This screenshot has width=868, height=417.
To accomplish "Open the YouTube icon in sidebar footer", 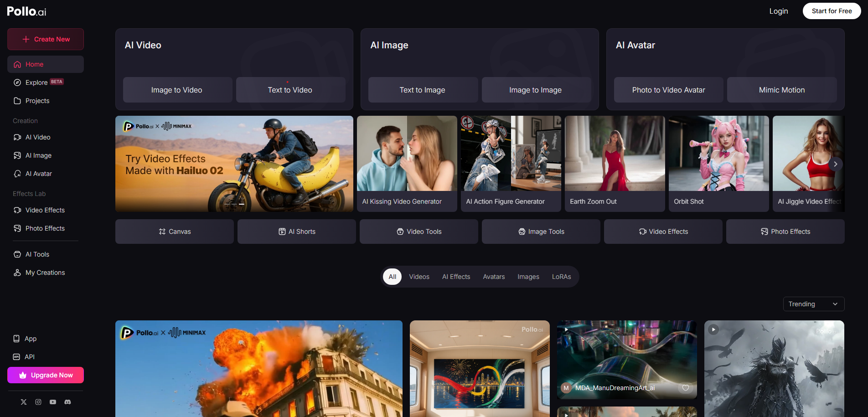I will 53,402.
